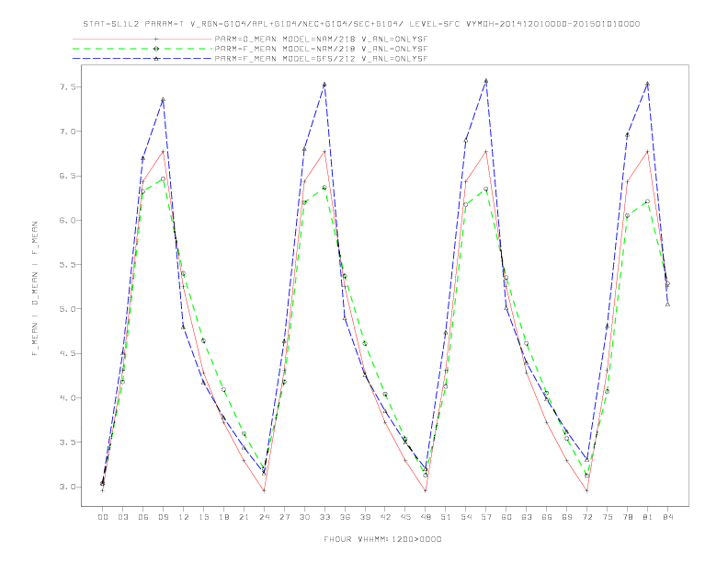The width and height of the screenshot is (728, 563).
Task: Click the 6.0 y-axis tick label
Action: point(67,220)
